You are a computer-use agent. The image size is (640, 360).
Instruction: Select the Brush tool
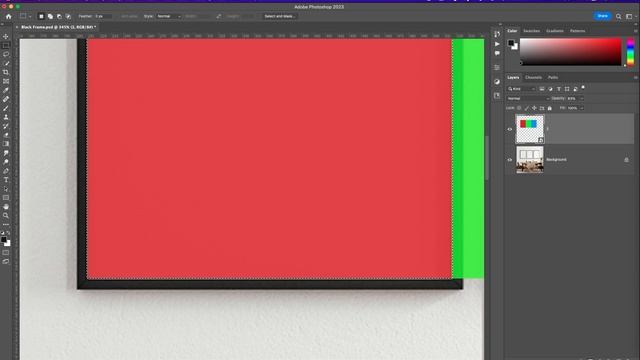[6, 108]
